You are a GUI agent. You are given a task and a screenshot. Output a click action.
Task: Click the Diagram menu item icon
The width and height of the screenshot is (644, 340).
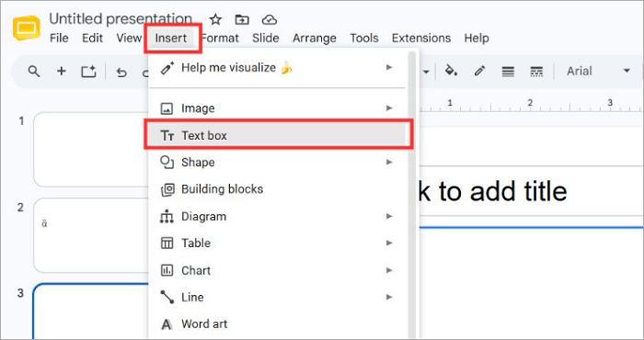point(167,217)
